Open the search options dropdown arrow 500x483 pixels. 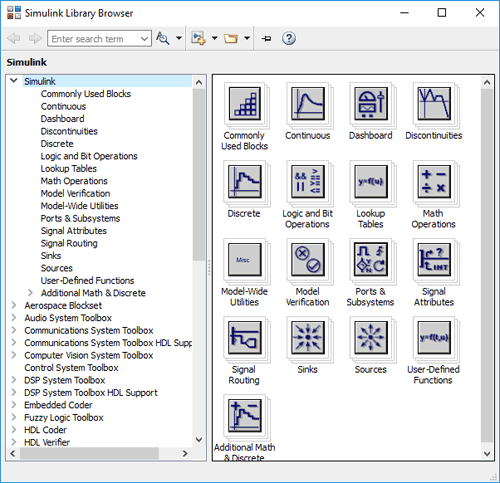179,38
